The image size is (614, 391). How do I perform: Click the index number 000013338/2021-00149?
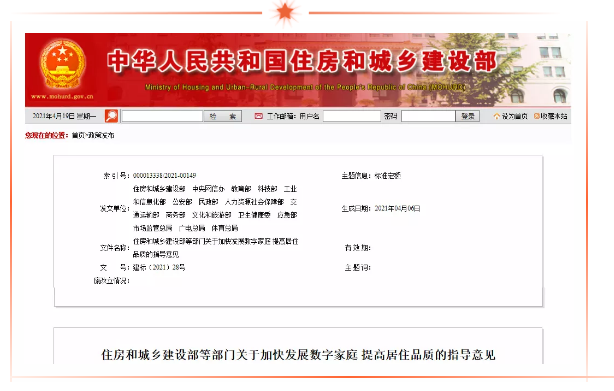click(164, 175)
